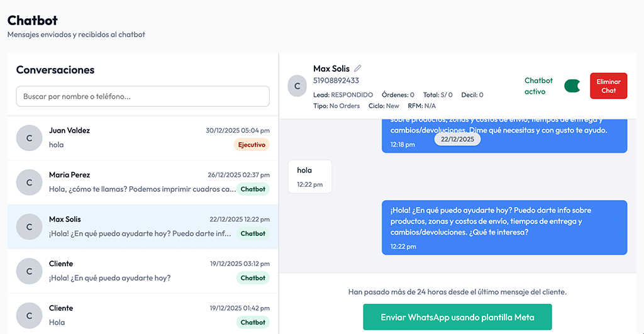Click the Chatbot badge on Maria Perez
The image size is (644, 334).
click(253, 189)
